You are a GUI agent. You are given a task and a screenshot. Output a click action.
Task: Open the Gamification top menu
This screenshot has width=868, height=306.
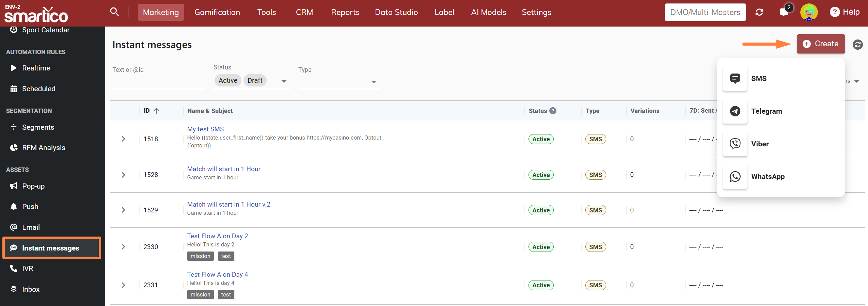tap(217, 12)
